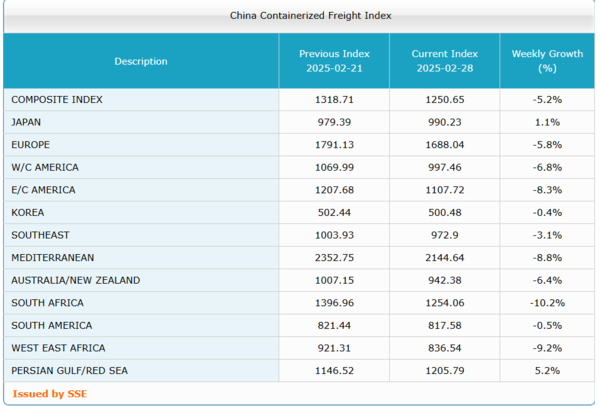600x406 pixels.
Task: Click the W/C AMERICA row label
Action: point(45,167)
